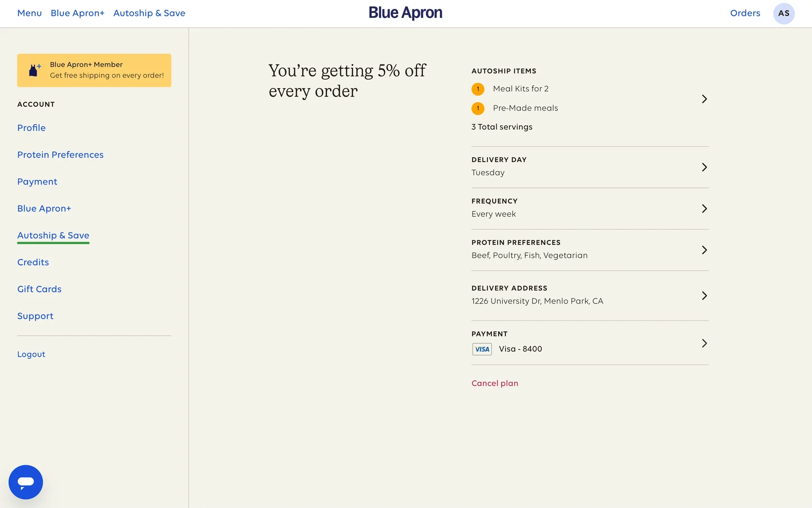Expand the Frequency chevron
This screenshot has height=508, width=812.
point(704,208)
